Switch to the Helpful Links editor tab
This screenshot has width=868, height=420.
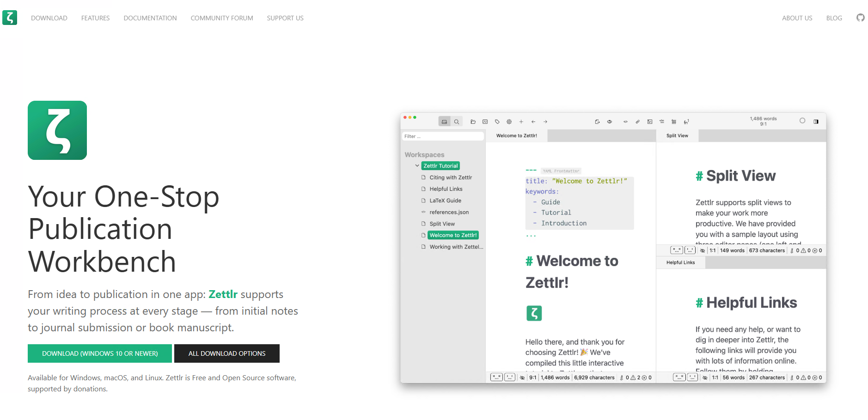(680, 262)
